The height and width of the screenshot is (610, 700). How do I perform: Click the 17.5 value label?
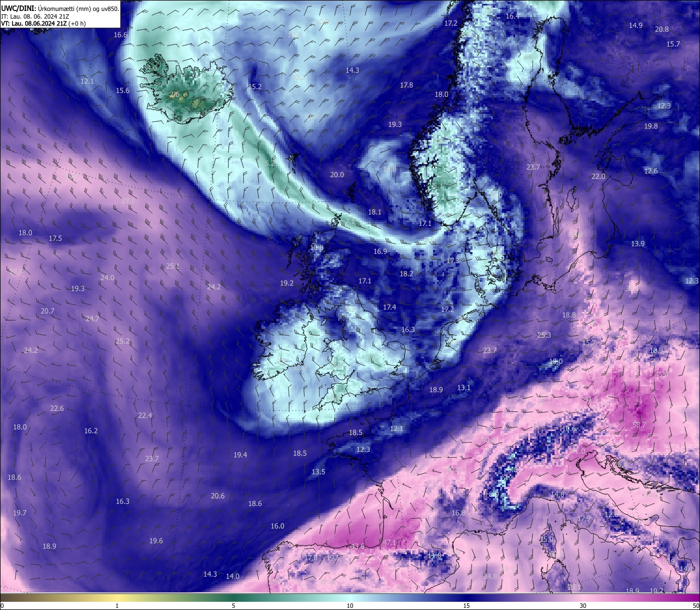tap(55, 238)
